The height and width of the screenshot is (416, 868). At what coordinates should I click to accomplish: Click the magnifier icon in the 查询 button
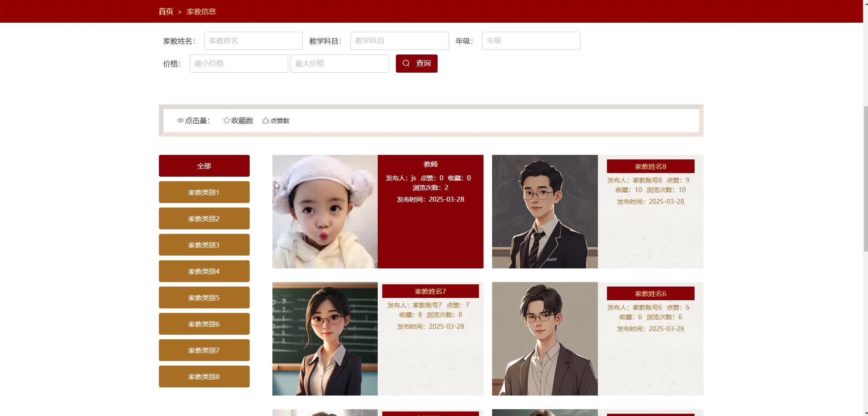coord(406,63)
